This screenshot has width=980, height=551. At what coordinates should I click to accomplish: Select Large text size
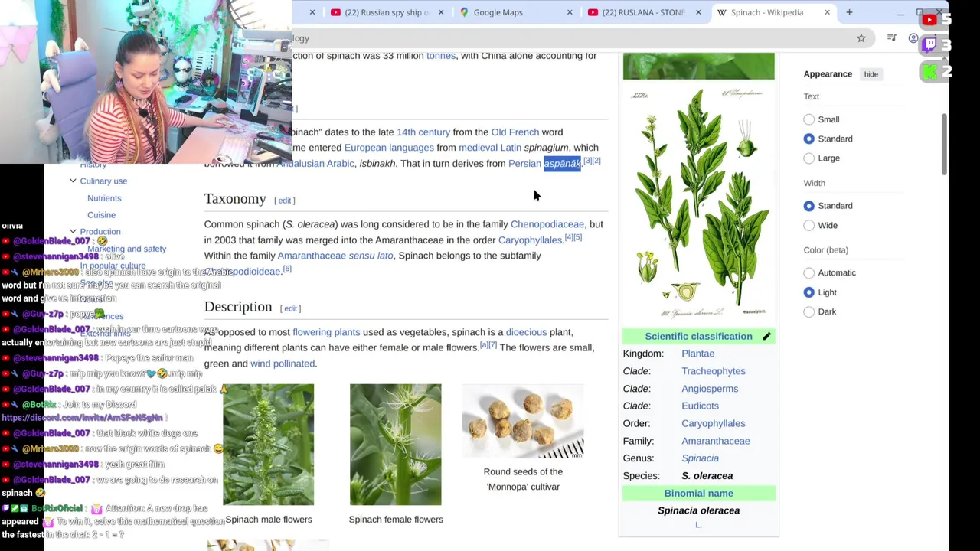(809, 158)
